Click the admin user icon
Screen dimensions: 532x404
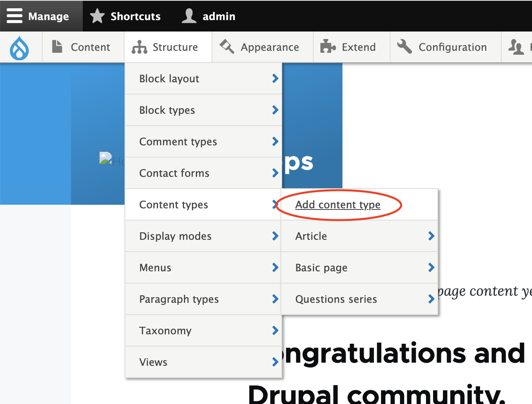189,16
